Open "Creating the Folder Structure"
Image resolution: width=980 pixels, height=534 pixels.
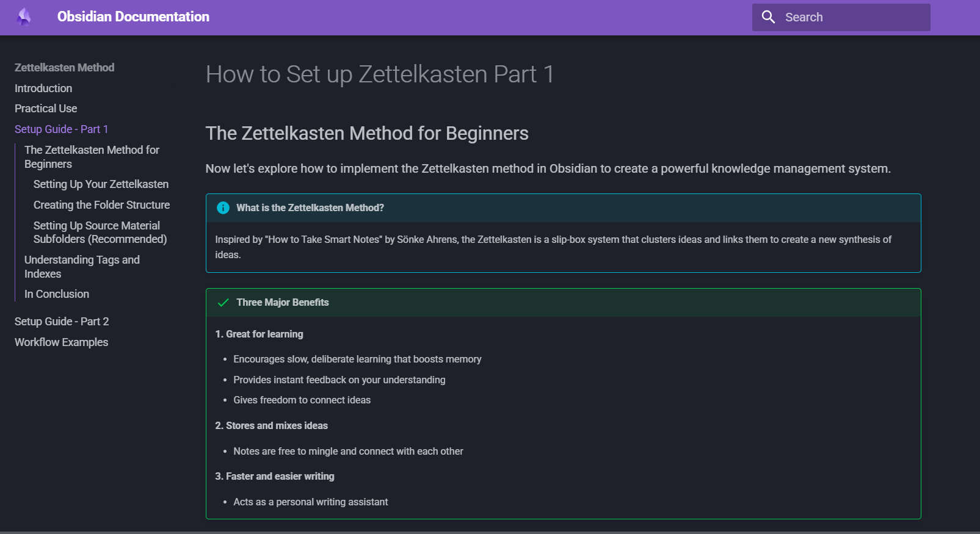point(101,204)
